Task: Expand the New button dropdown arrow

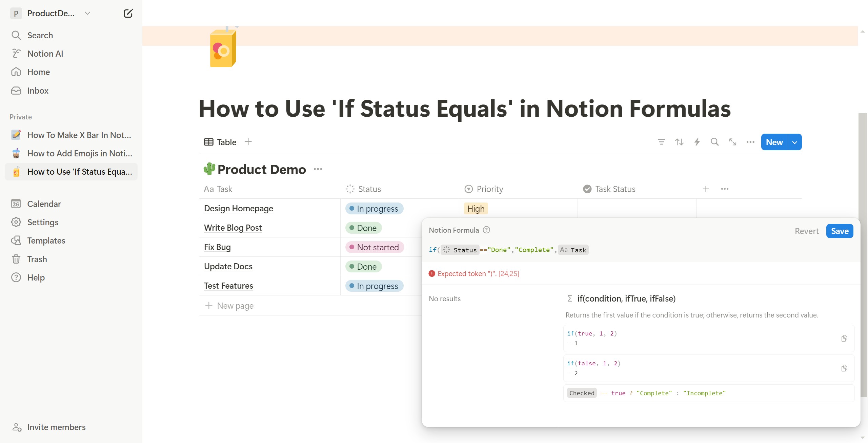Action: pos(795,142)
